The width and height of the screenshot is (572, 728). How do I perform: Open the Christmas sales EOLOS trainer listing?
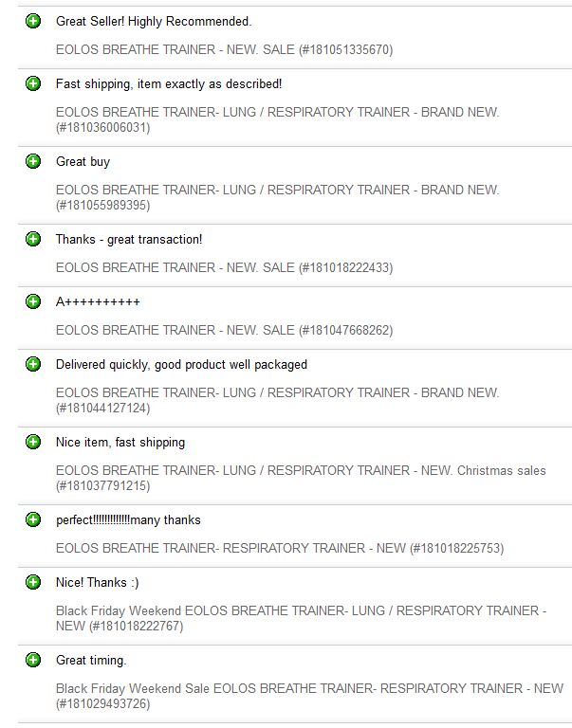[301, 478]
